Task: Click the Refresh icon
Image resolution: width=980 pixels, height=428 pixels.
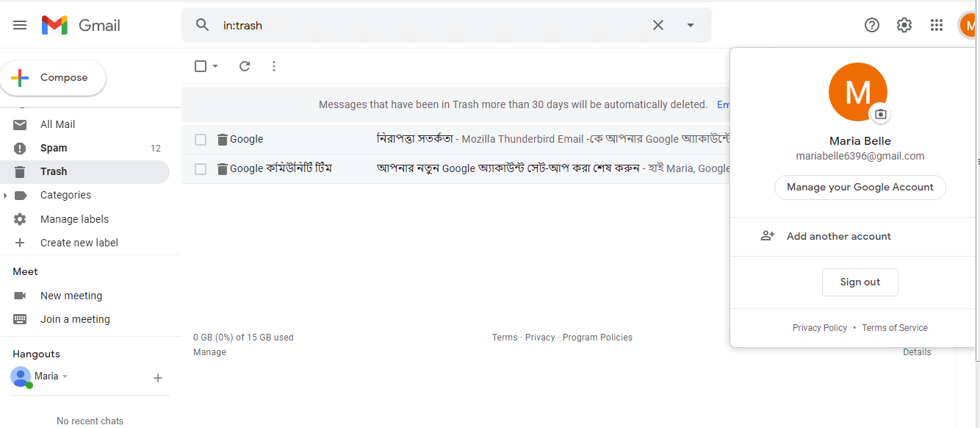Action: pos(245,66)
